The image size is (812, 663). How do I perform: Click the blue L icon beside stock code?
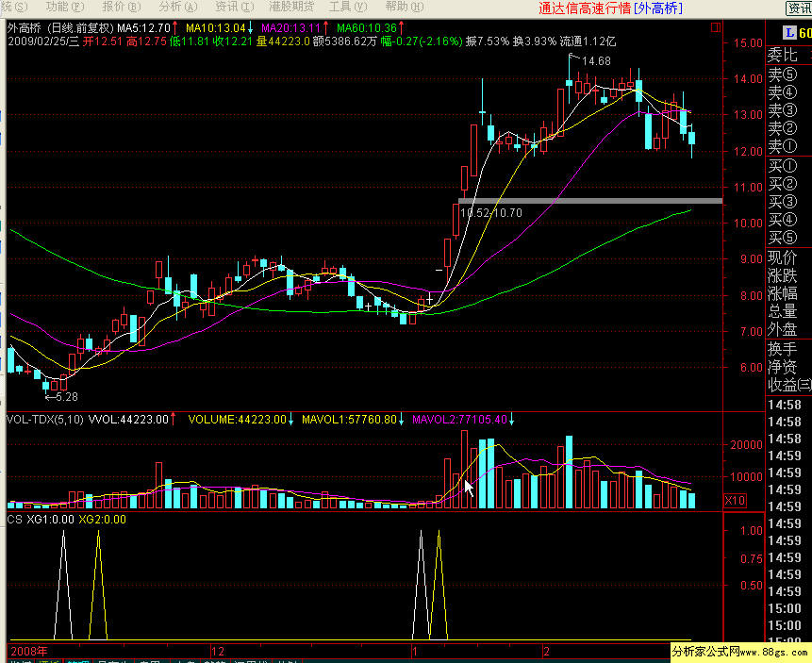click(x=789, y=33)
